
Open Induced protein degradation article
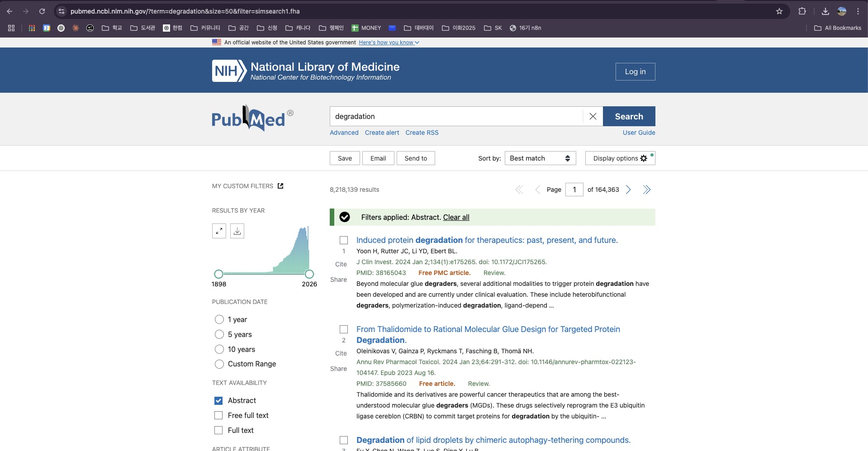[487, 240]
